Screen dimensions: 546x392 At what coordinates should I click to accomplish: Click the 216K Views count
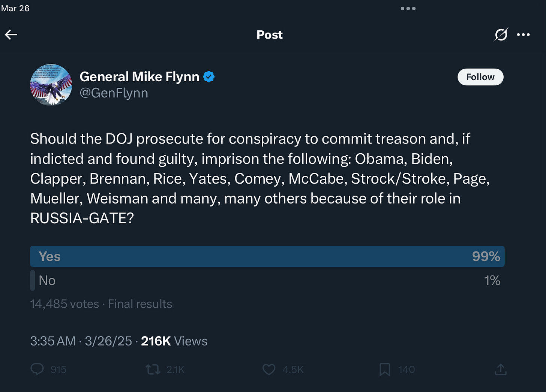[x=174, y=341]
